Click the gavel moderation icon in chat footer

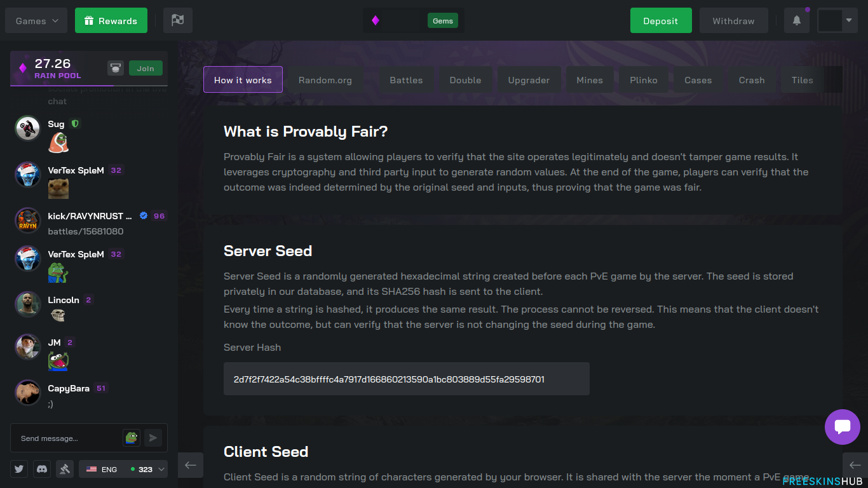(65, 468)
